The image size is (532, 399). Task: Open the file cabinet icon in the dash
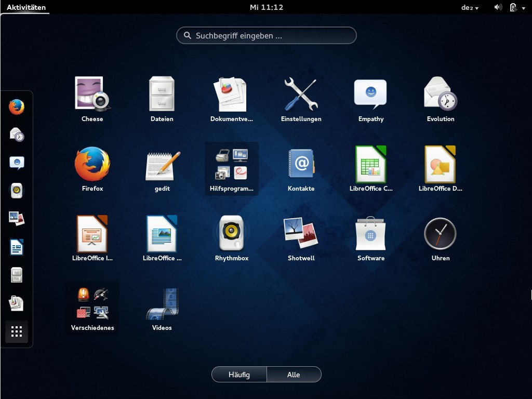pyautogui.click(x=17, y=275)
